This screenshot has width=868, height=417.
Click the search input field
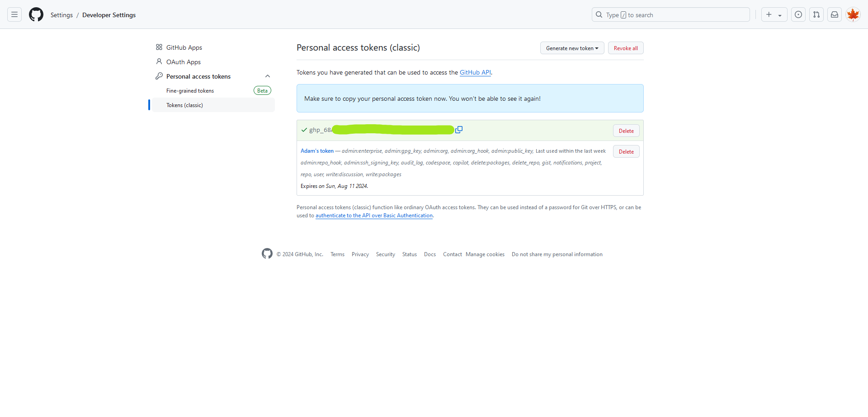click(x=670, y=15)
